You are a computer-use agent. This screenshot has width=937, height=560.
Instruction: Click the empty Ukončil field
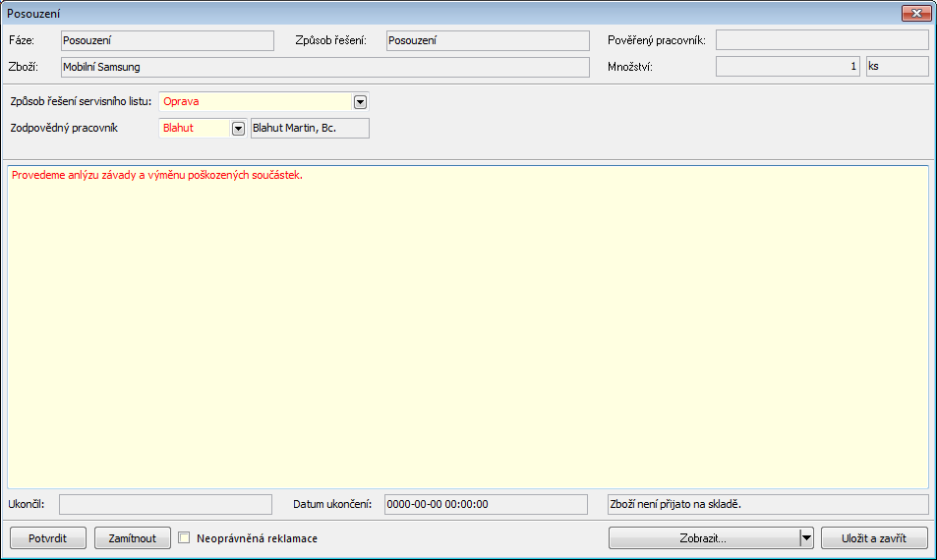pos(165,504)
